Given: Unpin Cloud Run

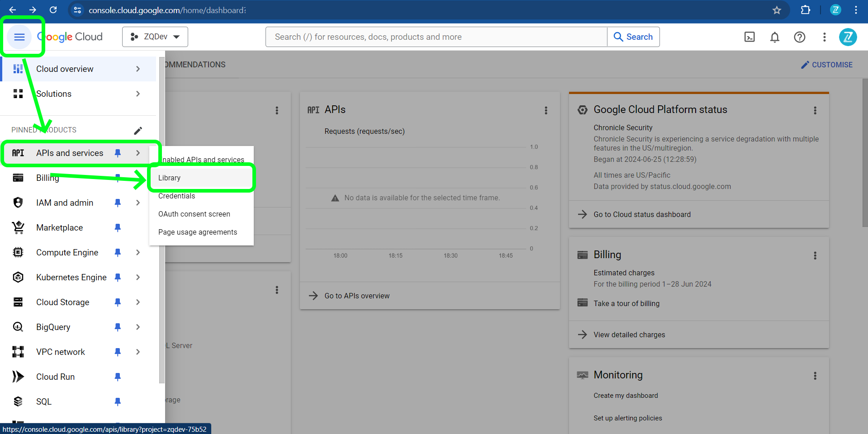Looking at the screenshot, I should [x=118, y=377].
